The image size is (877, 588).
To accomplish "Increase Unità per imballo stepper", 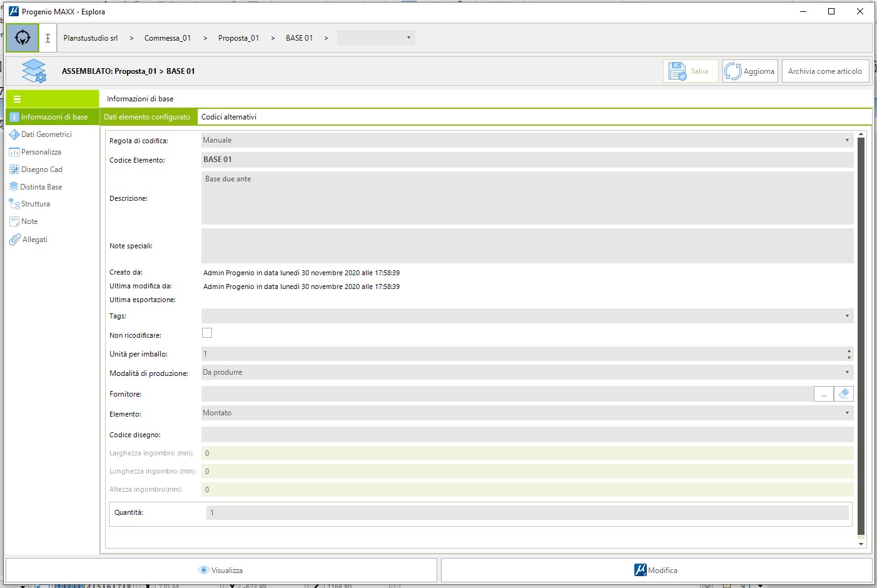I will click(x=849, y=351).
